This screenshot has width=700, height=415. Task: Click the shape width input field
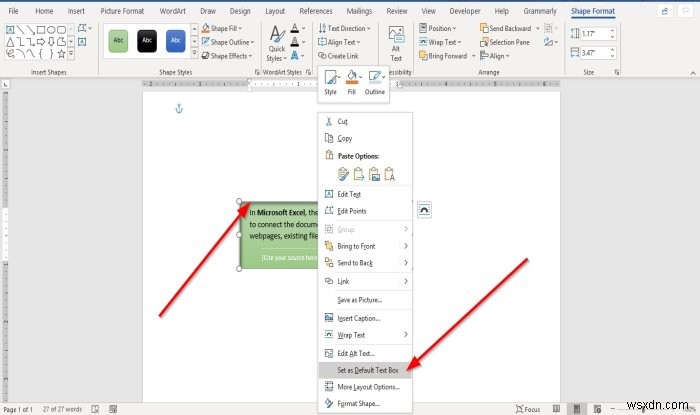(595, 53)
